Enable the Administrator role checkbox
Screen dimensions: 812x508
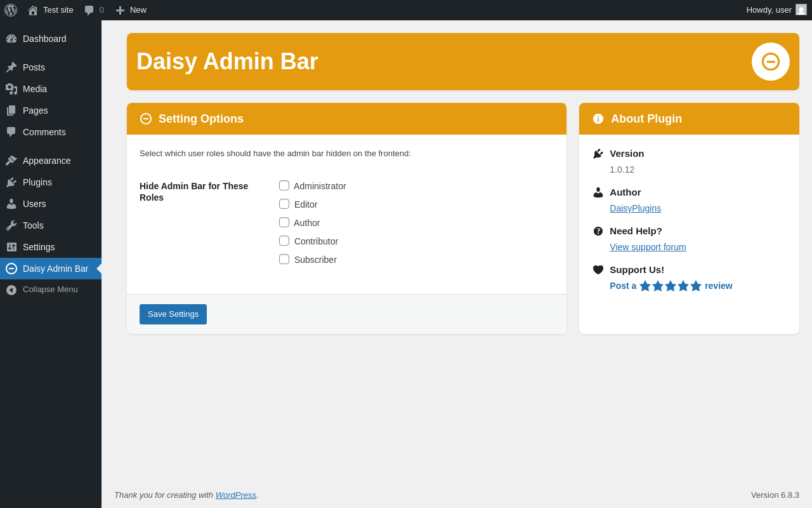pos(284,185)
